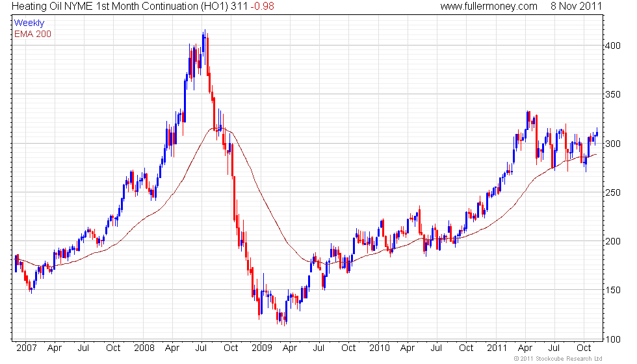Open the www.fullermoney.com link text

tap(489, 6)
